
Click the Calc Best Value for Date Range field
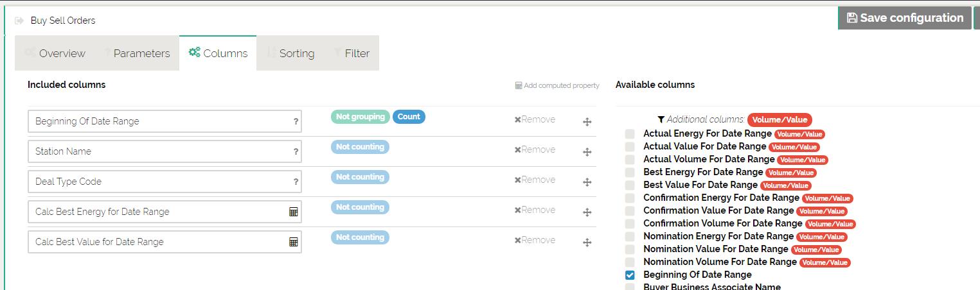tap(157, 242)
